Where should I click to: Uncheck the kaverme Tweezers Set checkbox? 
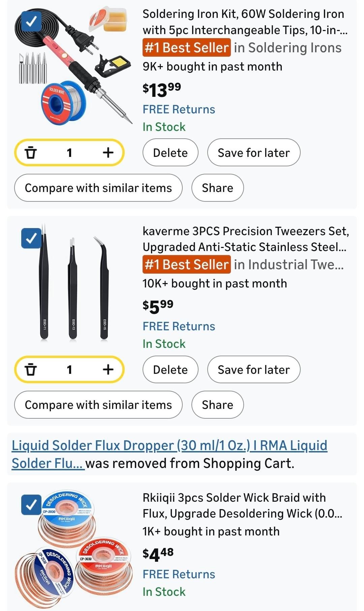(x=31, y=239)
